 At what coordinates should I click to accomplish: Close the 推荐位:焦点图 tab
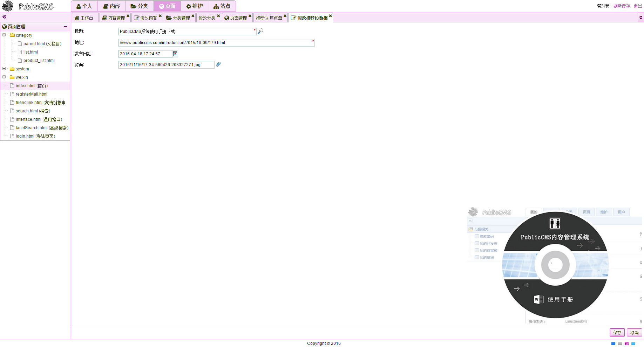tap(285, 16)
